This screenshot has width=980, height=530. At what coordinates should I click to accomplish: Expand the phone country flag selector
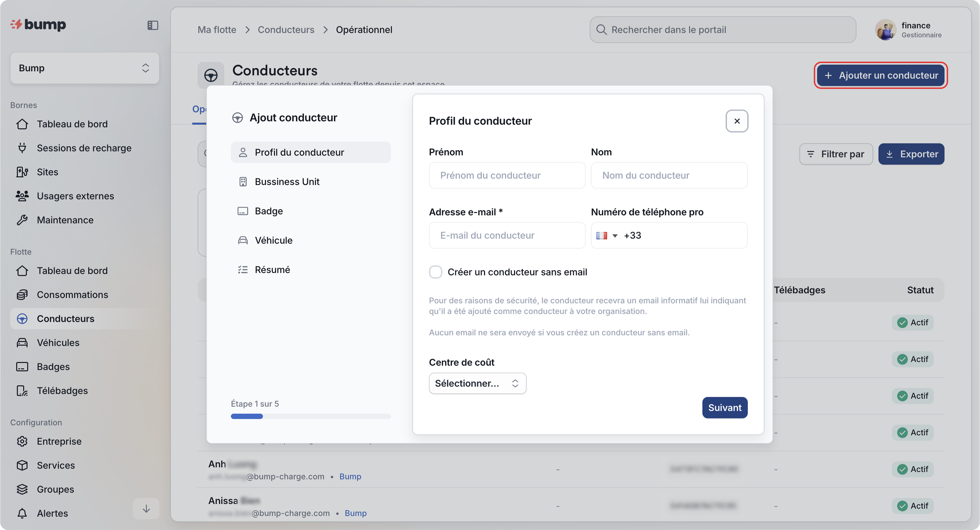click(607, 236)
